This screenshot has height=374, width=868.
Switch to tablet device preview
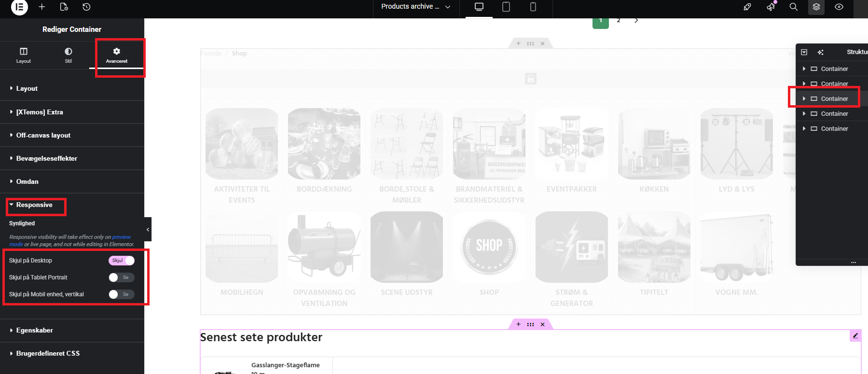click(506, 7)
